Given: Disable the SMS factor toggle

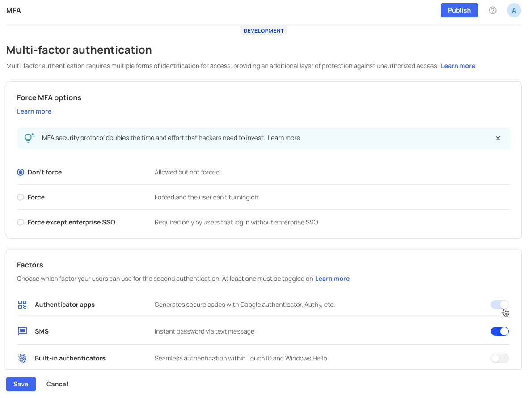Looking at the screenshot, I should (499, 331).
